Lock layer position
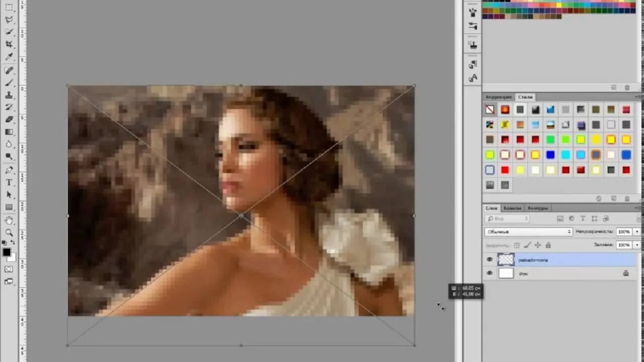Image resolution: width=644 pixels, height=362 pixels. click(x=537, y=245)
